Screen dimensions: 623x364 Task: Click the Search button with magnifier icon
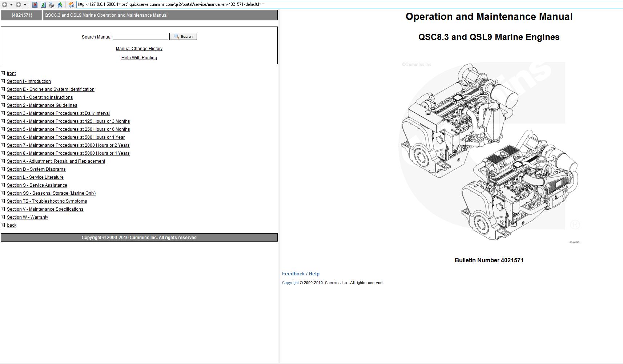point(183,36)
